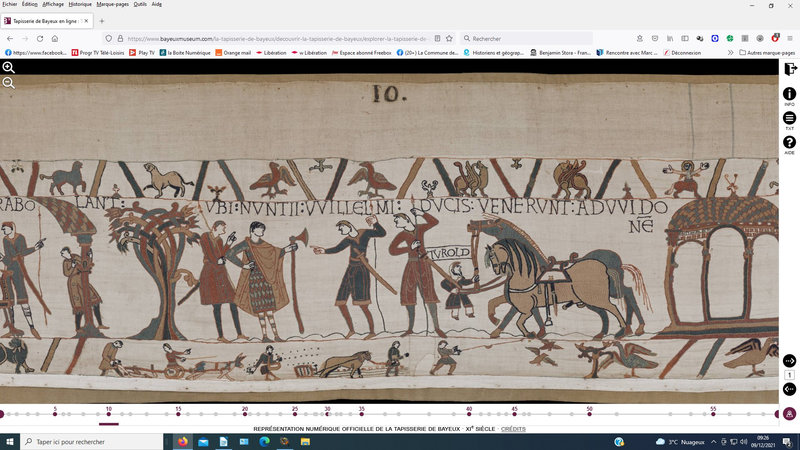Open the Play TV bookmark
Viewport: 800px width, 450px height.
pos(142,53)
